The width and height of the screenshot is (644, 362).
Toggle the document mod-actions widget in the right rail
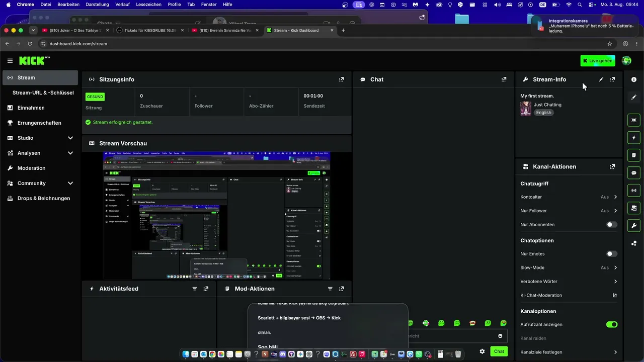(634, 155)
